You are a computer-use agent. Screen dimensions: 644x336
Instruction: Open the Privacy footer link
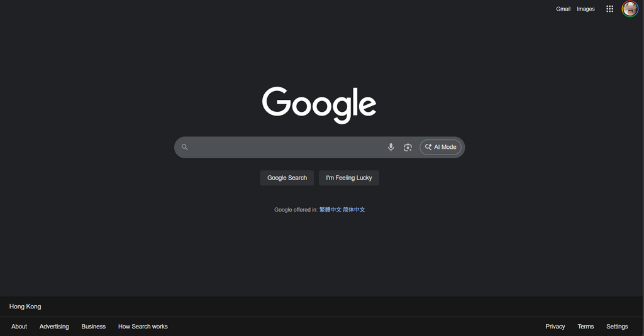pyautogui.click(x=555, y=327)
